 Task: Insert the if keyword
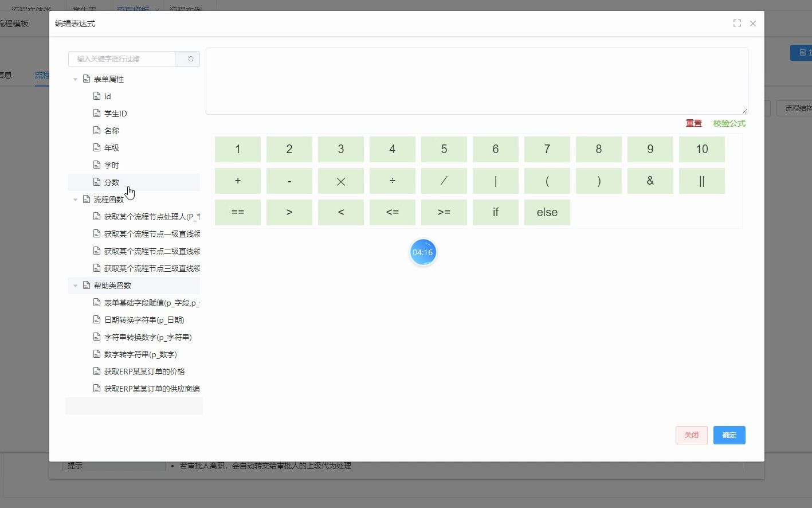(496, 212)
